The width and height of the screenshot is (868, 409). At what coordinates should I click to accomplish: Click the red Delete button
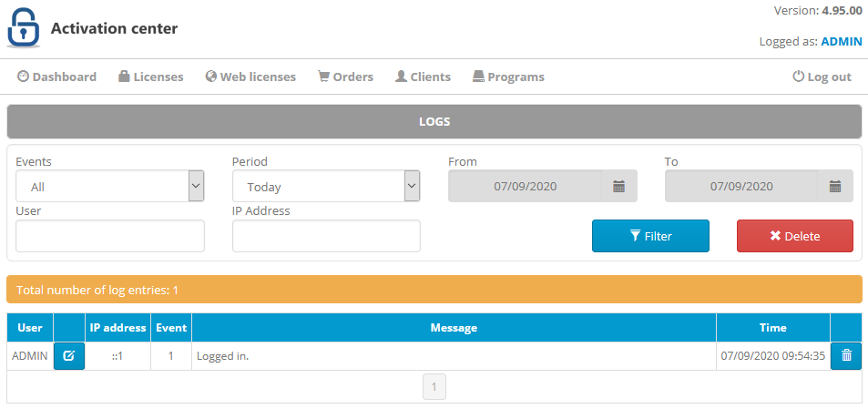pyautogui.click(x=795, y=236)
